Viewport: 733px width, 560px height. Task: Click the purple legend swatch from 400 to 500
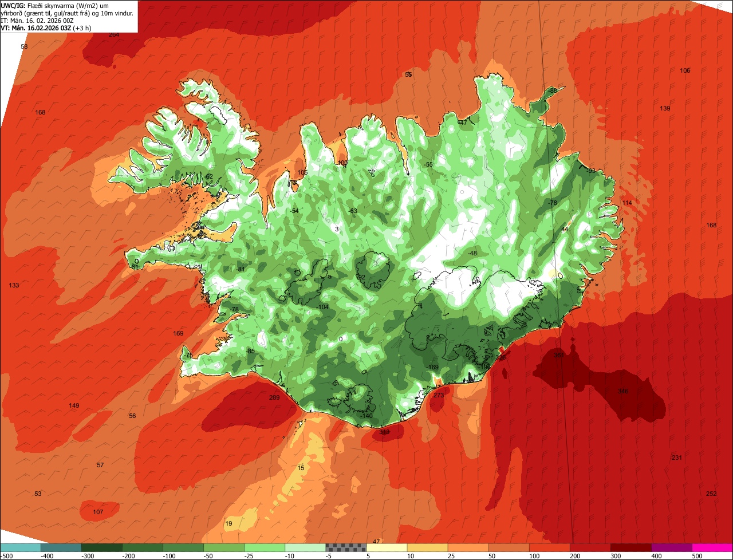[671, 547]
